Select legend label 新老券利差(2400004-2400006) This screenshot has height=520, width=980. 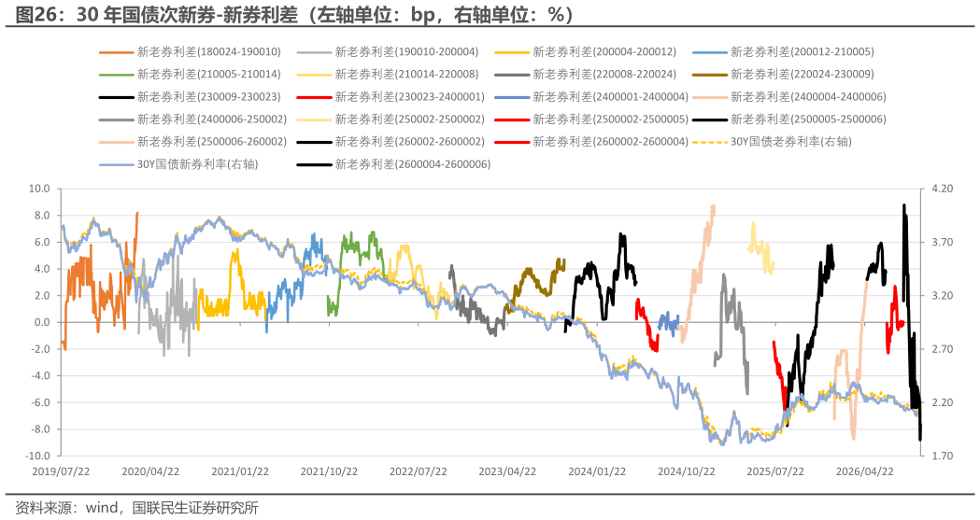(808, 97)
